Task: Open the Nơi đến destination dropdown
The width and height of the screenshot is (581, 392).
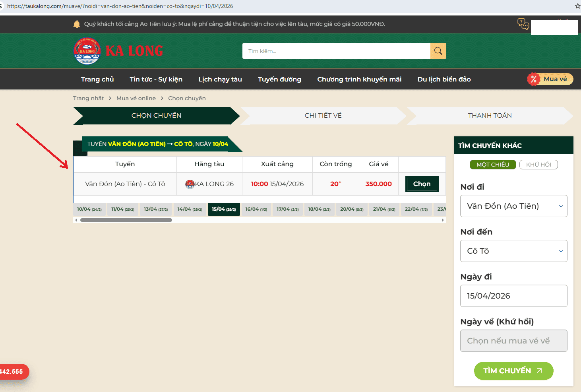Action: pos(513,251)
